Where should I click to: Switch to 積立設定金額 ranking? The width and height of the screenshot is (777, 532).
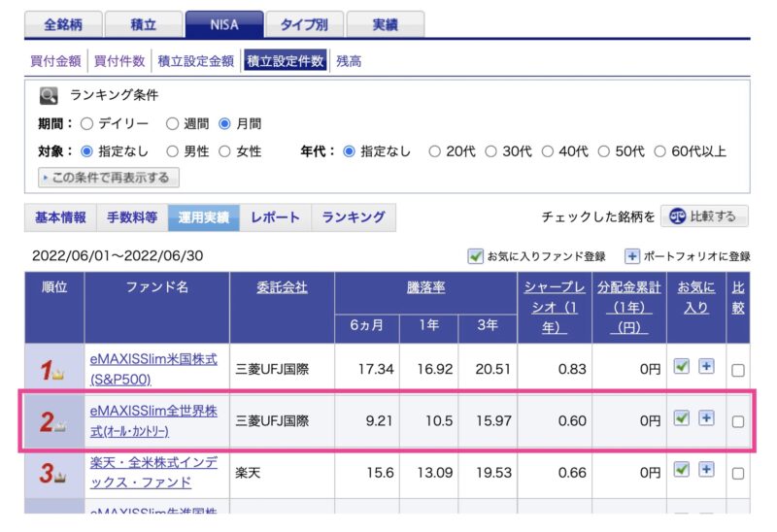196,61
